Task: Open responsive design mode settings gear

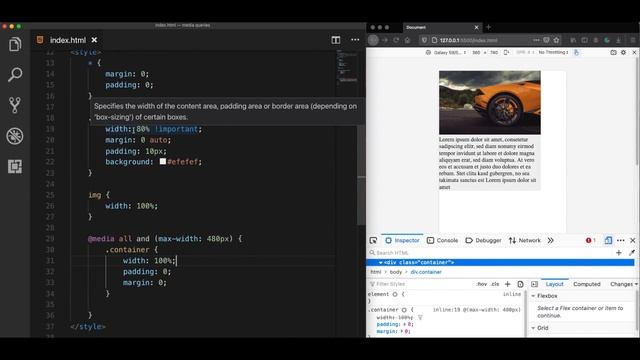Action: (x=623, y=52)
